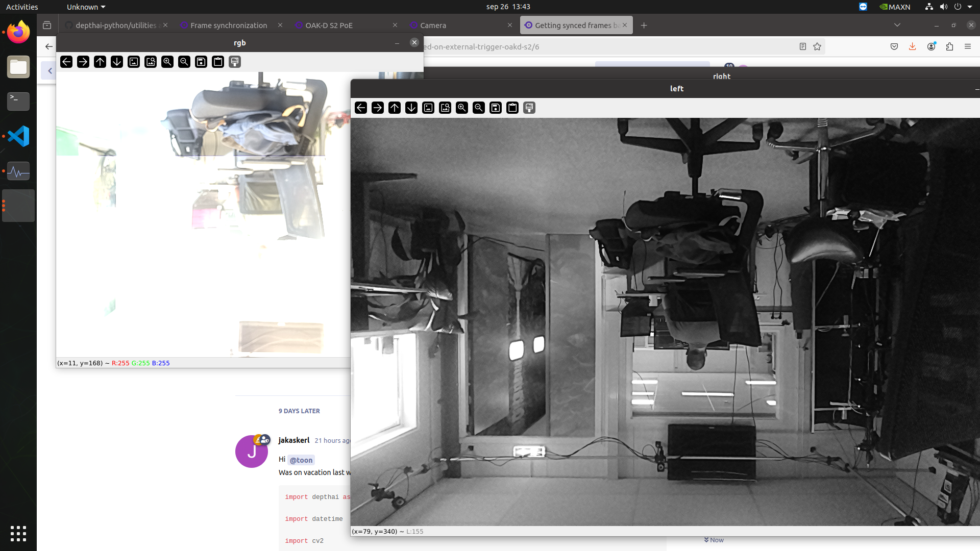Pan down in the left window
This screenshot has width=980, height=551.
[411, 108]
